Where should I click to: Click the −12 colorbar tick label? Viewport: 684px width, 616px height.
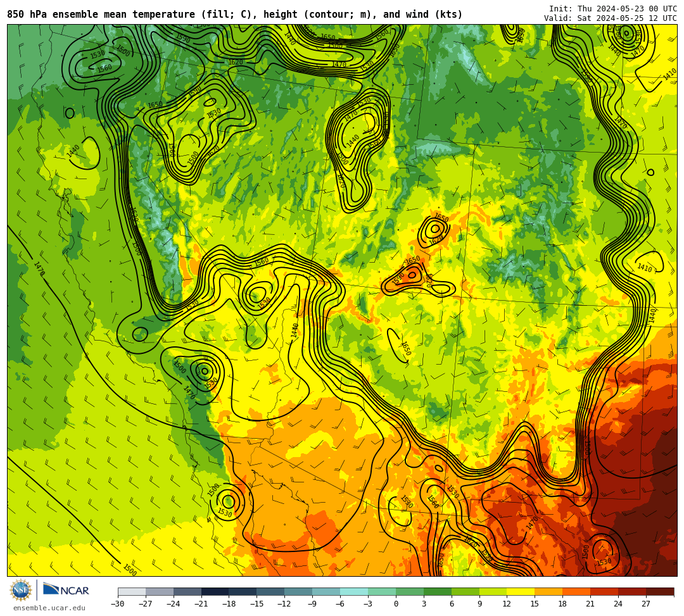coord(285,604)
